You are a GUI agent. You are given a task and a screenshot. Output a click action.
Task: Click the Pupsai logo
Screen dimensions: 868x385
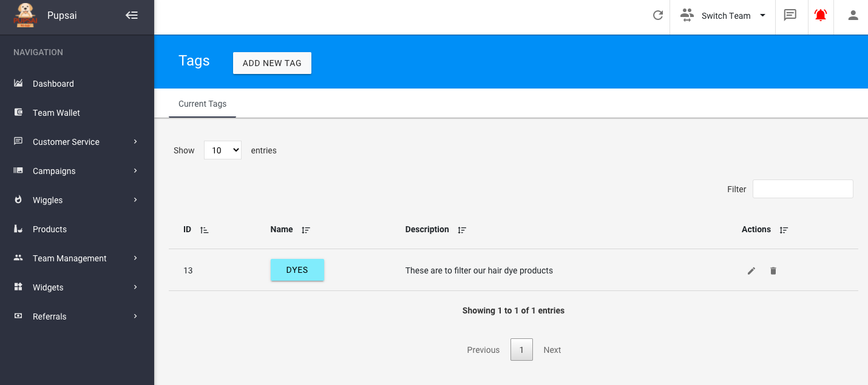coord(25,16)
